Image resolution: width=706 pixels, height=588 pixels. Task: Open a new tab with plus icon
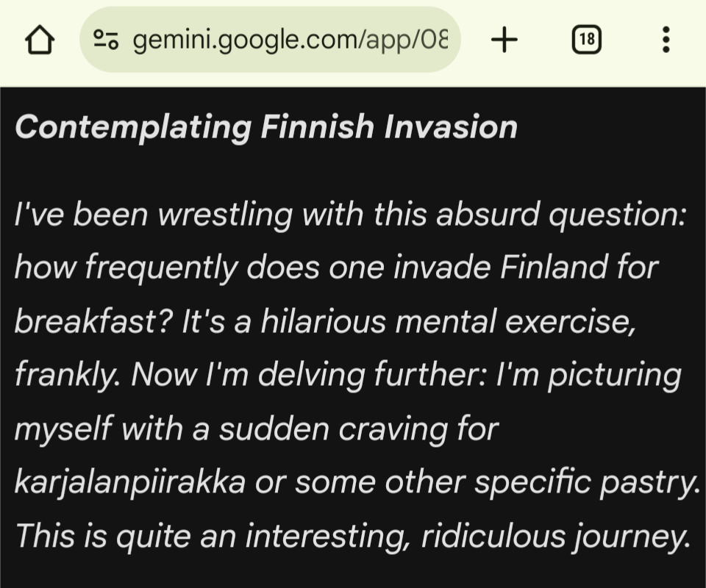(x=504, y=40)
